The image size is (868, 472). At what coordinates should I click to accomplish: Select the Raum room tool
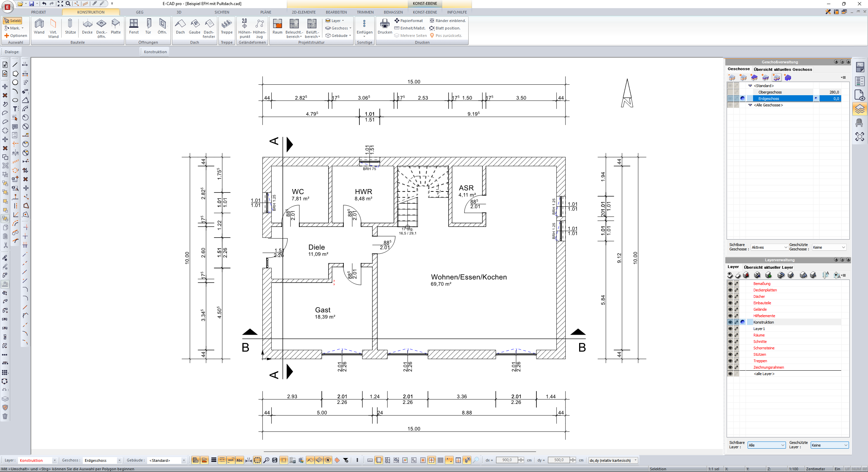point(277,26)
